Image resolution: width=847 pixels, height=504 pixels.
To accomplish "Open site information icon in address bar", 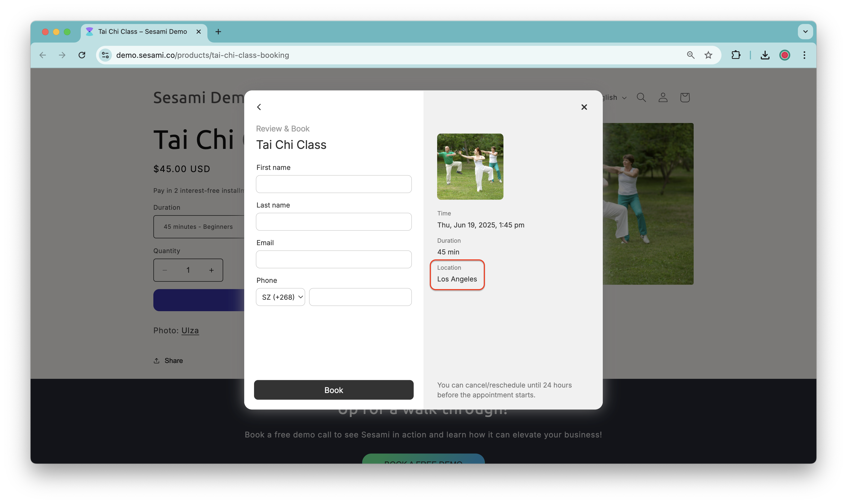I will coord(105,55).
